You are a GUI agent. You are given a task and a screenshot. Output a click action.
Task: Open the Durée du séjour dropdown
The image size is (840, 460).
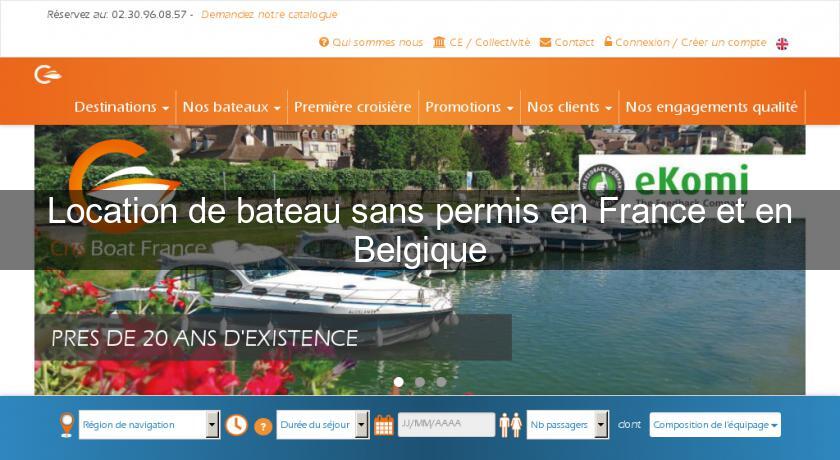coord(322,425)
